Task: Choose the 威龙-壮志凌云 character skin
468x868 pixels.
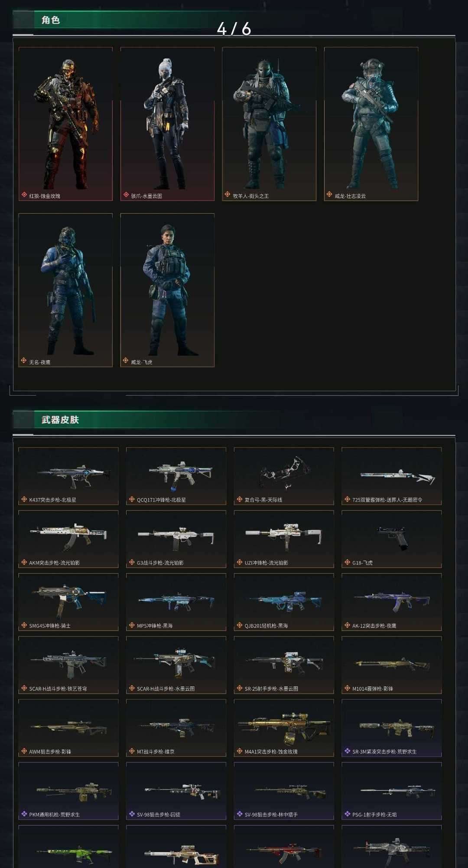Action: tap(371, 124)
